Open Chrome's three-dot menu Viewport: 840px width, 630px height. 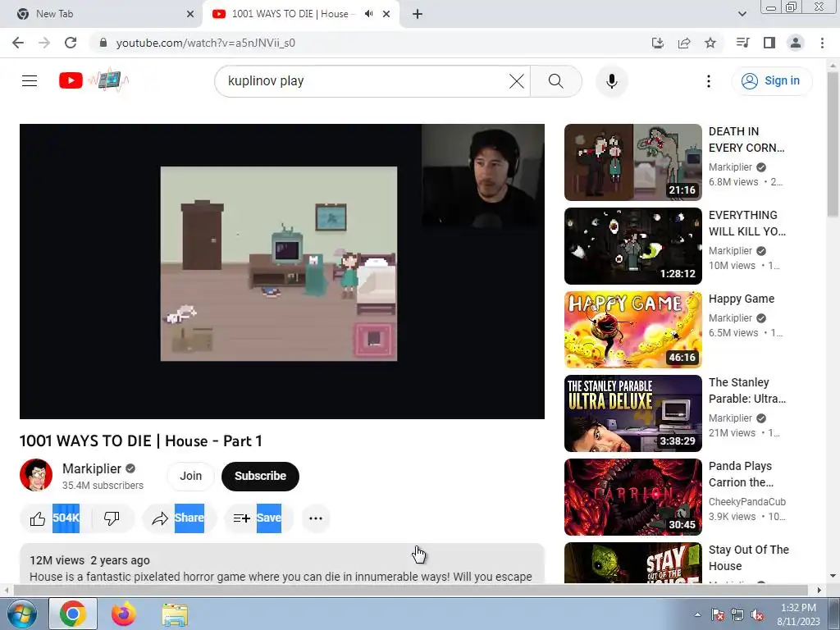822,43
